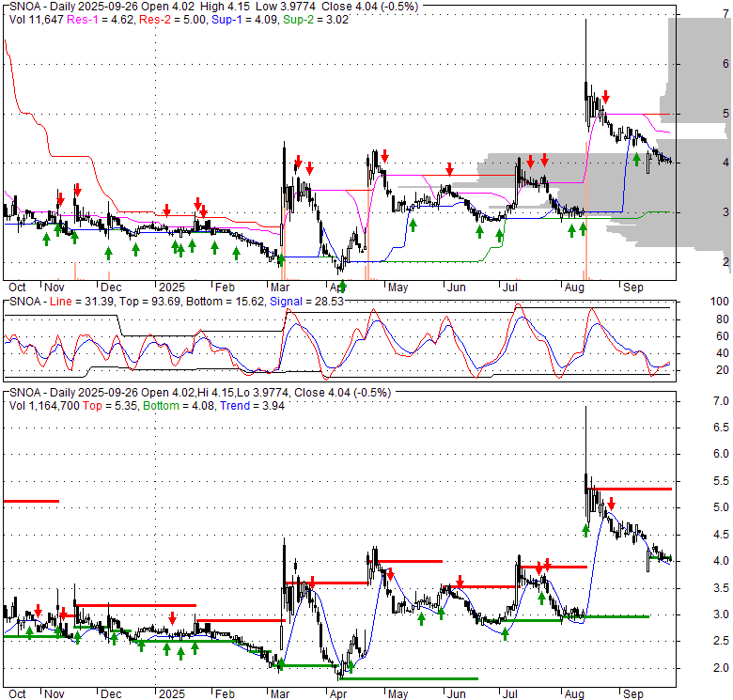Click the red October resistance line near 5.1 in bottom chart
The height and width of the screenshot is (700, 733).
click(31, 502)
